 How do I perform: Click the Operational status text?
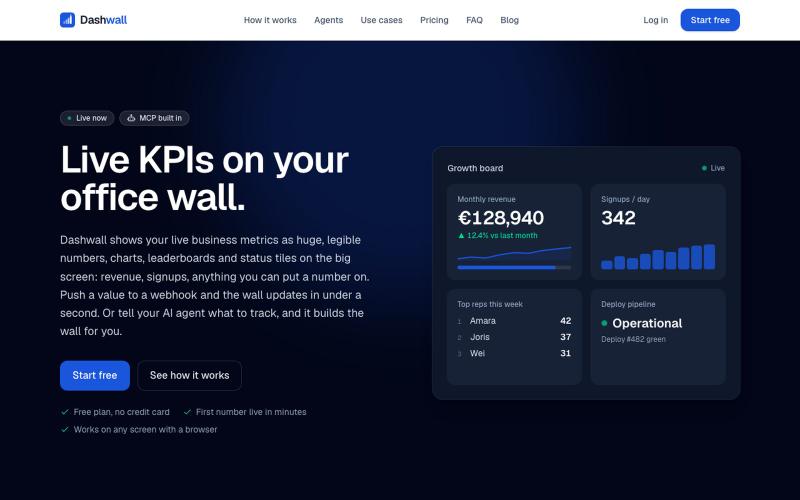click(647, 323)
